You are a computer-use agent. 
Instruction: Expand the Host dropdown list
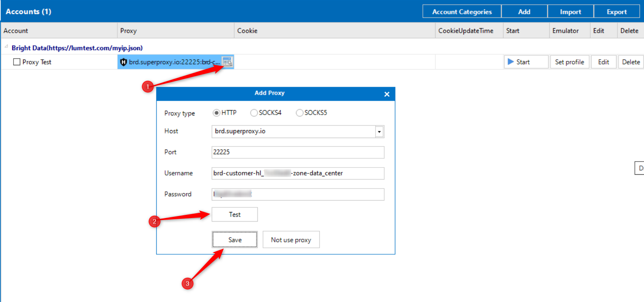point(379,132)
